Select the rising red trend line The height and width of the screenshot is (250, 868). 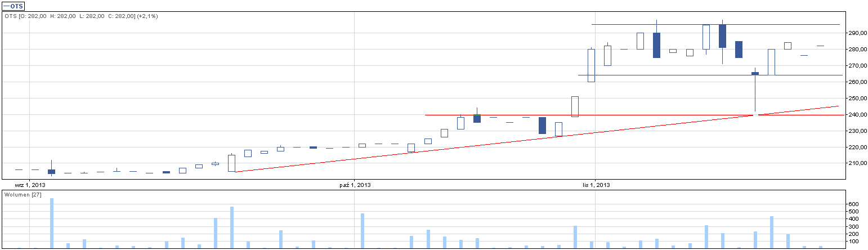point(537,139)
